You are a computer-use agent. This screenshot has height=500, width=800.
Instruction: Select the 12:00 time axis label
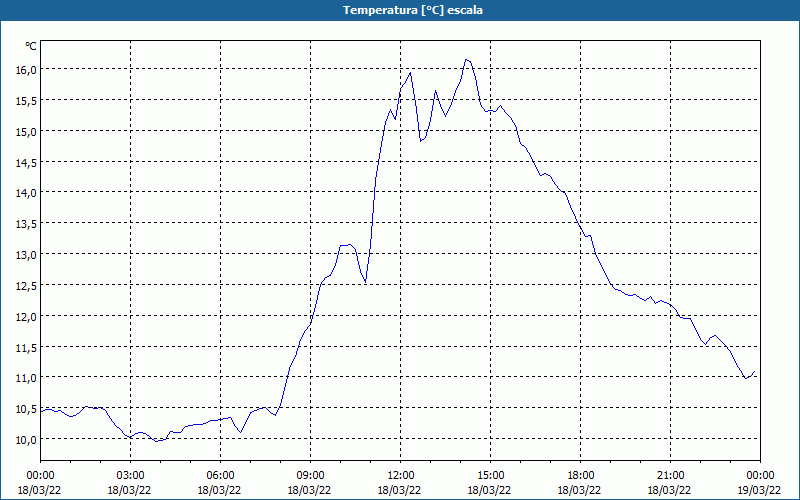(401, 476)
